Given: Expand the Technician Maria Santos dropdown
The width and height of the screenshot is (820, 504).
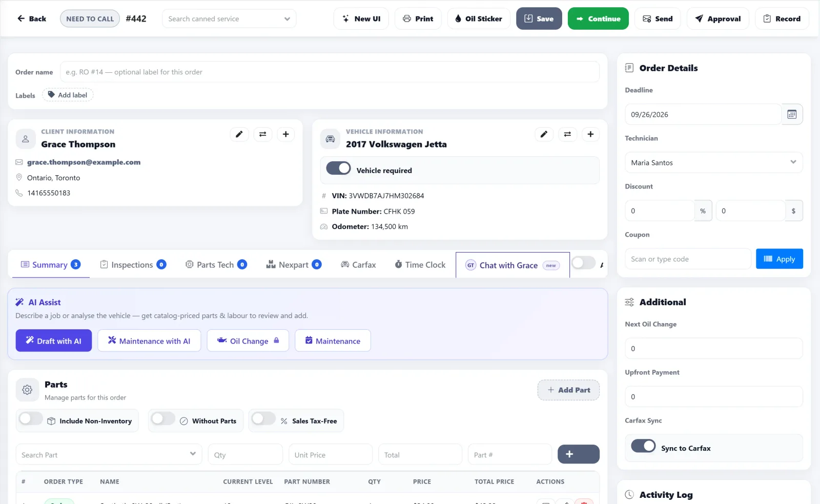Looking at the screenshot, I should click(x=713, y=162).
